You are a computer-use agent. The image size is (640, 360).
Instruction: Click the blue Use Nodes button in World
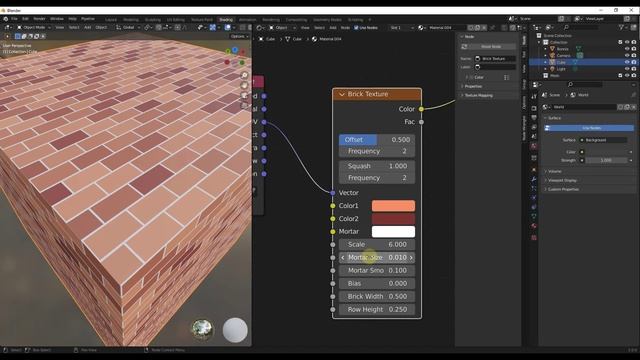(589, 128)
